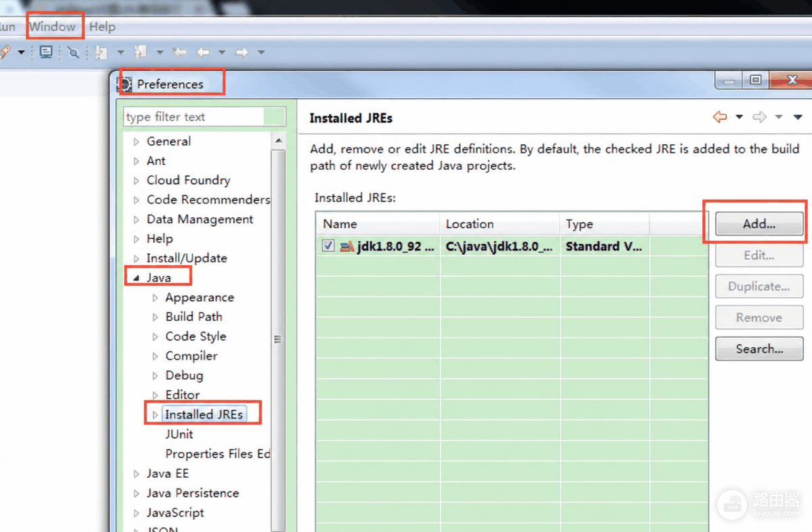Click the orange back arrow in Preferences
The width and height of the screenshot is (812, 532).
pos(720,117)
